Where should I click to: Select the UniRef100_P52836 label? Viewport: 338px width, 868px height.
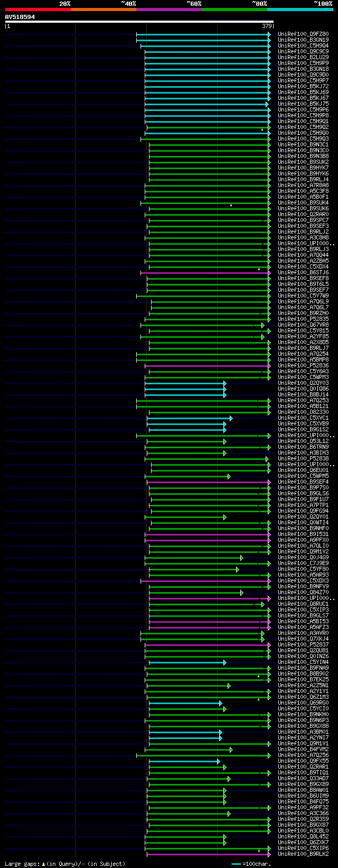[x=303, y=366]
